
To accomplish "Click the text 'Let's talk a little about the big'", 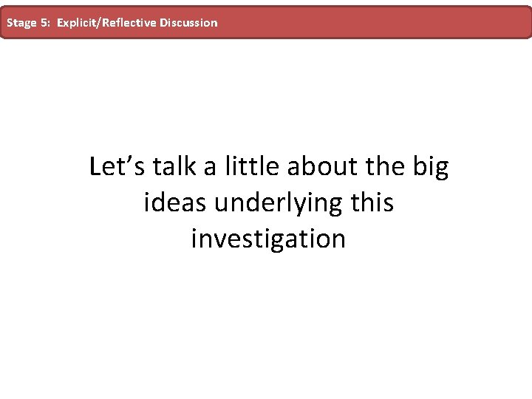I will pos(269,166).
